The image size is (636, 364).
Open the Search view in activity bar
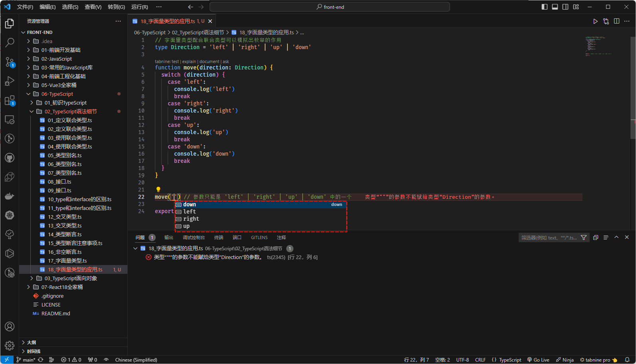coord(10,42)
